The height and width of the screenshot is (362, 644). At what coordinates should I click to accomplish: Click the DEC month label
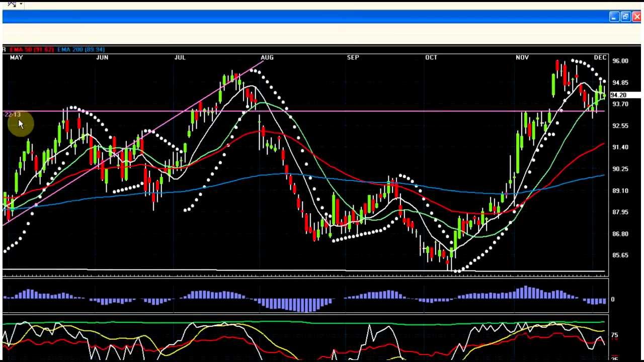pyautogui.click(x=600, y=57)
